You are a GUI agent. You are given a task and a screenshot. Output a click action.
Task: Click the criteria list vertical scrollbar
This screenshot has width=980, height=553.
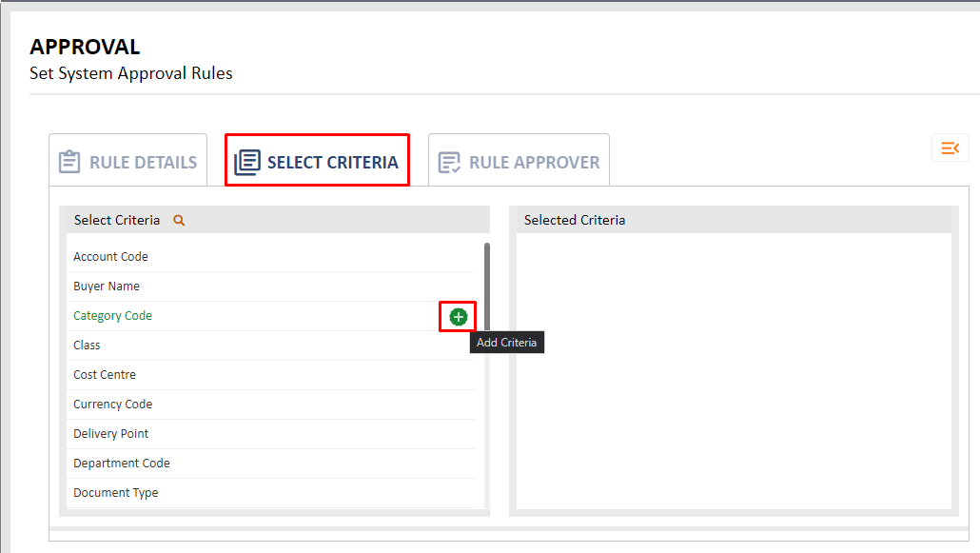tap(487, 287)
